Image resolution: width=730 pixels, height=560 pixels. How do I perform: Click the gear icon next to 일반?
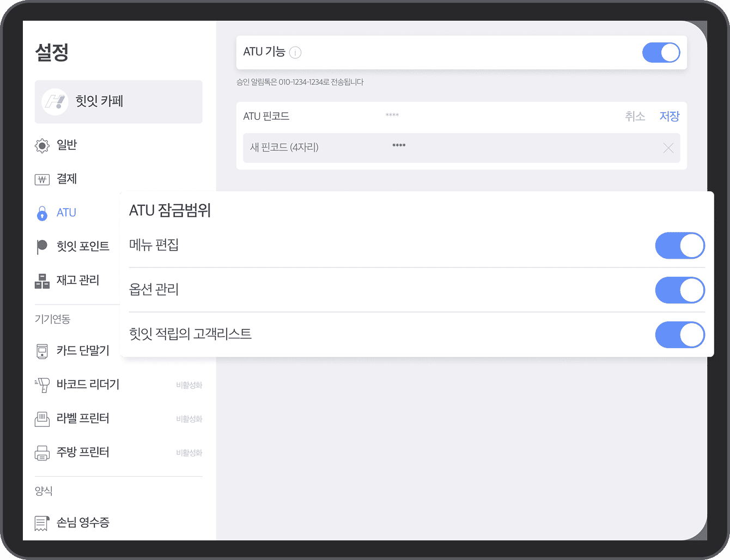coord(42,145)
